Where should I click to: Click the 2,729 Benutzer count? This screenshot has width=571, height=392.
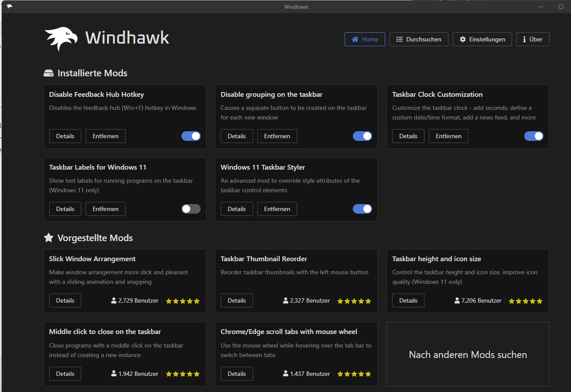[138, 300]
